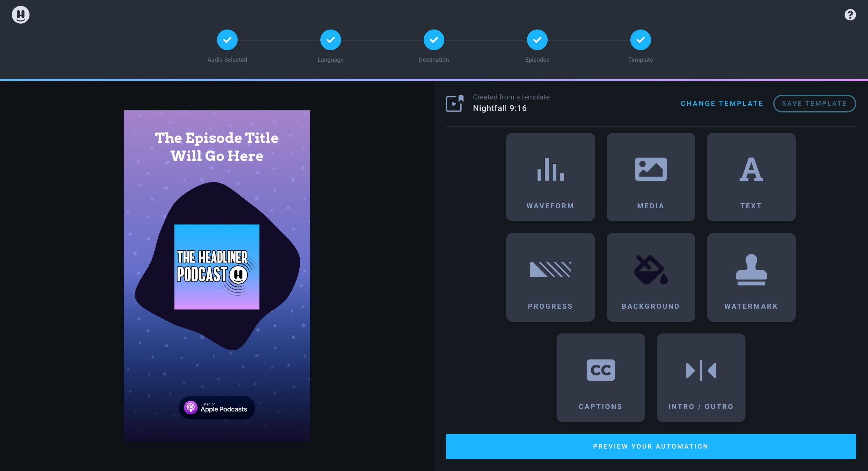Click Preview Your Automation button
This screenshot has width=868, height=471.
point(651,447)
